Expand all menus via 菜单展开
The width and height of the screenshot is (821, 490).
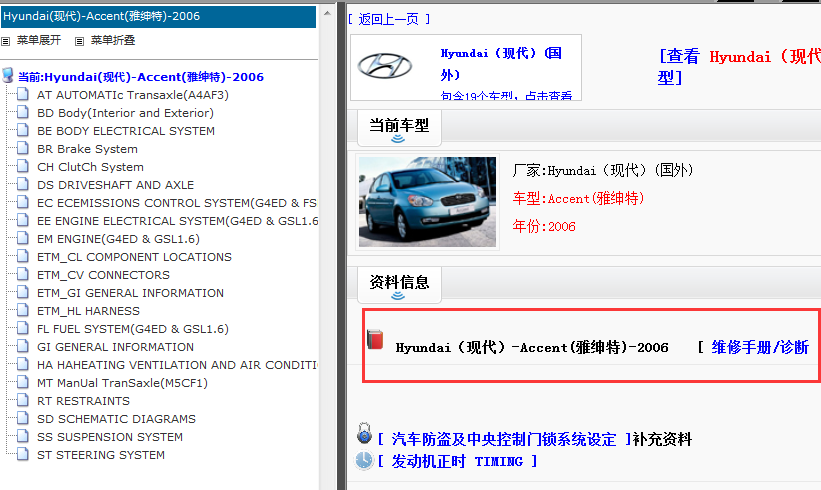[x=39, y=40]
